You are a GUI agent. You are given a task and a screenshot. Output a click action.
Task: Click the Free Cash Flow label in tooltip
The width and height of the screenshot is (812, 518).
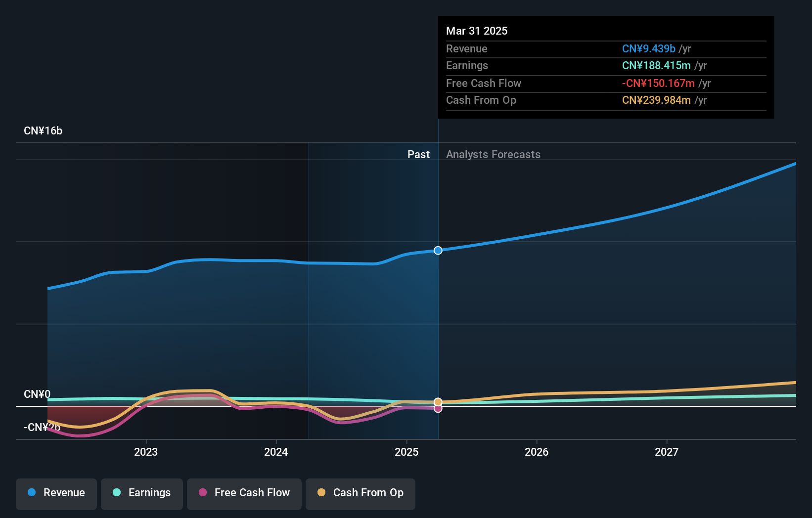pos(483,83)
